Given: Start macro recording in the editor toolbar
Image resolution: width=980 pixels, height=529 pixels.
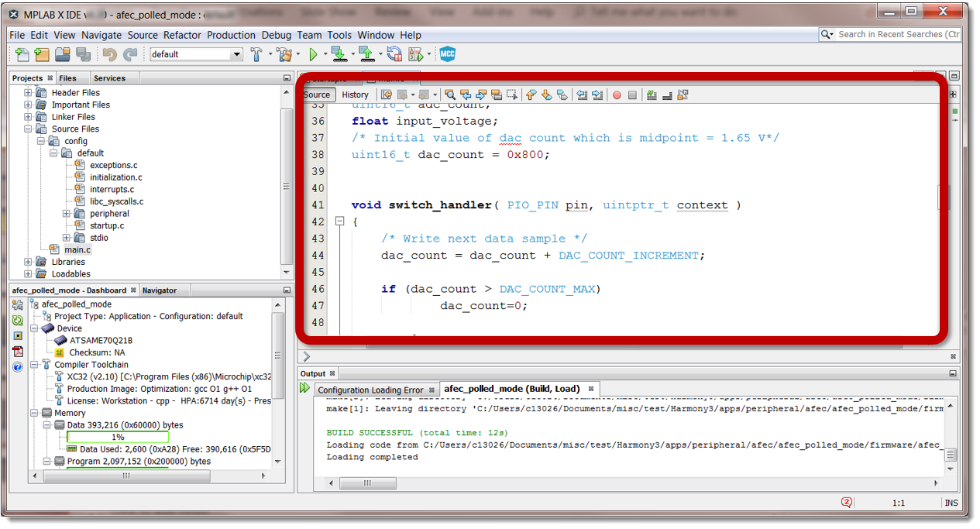Looking at the screenshot, I should [x=617, y=94].
